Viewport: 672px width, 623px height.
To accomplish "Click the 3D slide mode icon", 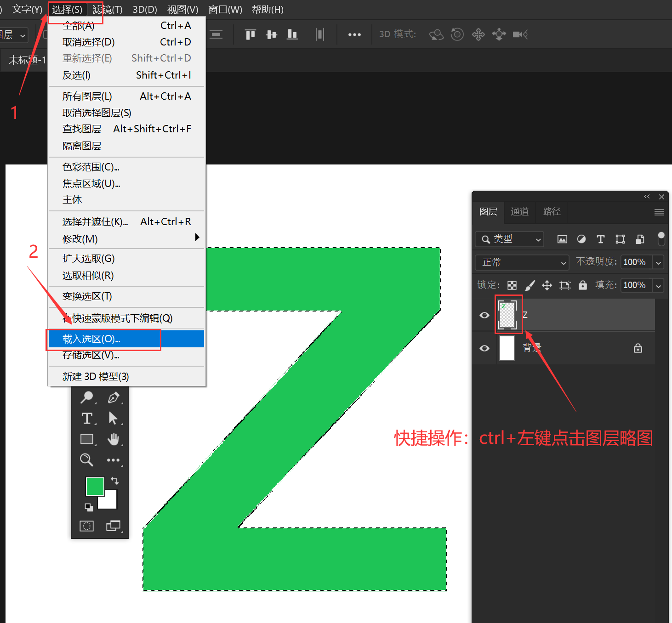I will [499, 34].
